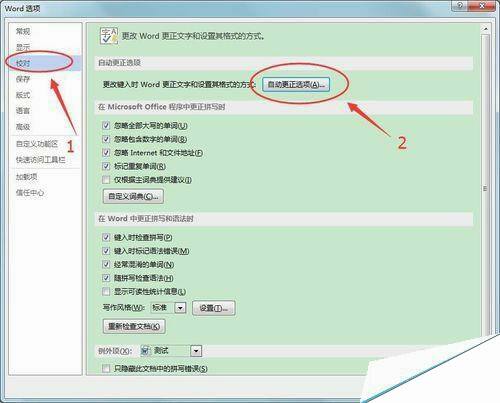The height and width of the screenshot is (403, 500).
Task: Click the 写作风格 standard value field
Action: [x=163, y=308]
